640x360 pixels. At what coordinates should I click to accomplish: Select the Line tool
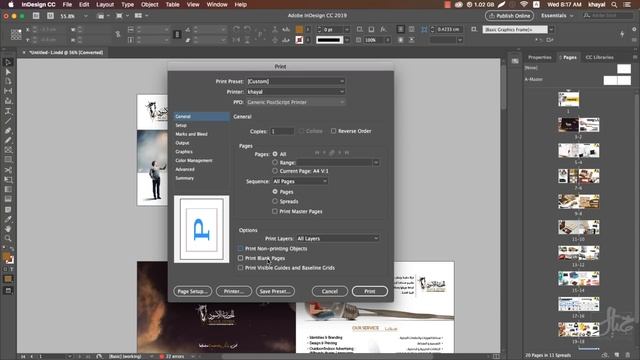(x=8, y=121)
